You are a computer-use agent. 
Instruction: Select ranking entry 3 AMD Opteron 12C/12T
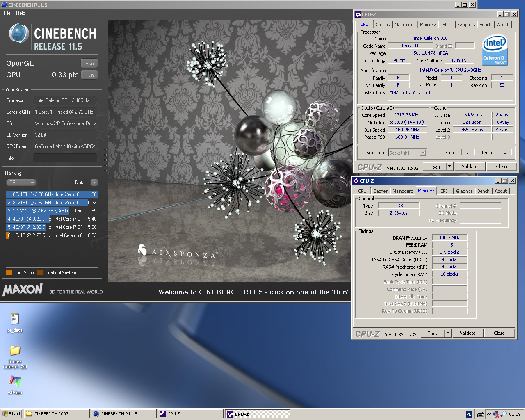click(52, 211)
